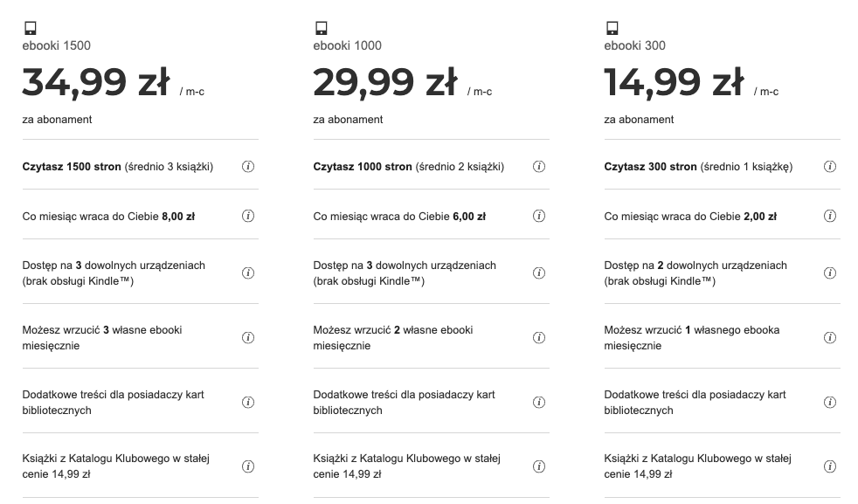Click the 14,99 zł monthly price heading

pyautogui.click(x=674, y=83)
